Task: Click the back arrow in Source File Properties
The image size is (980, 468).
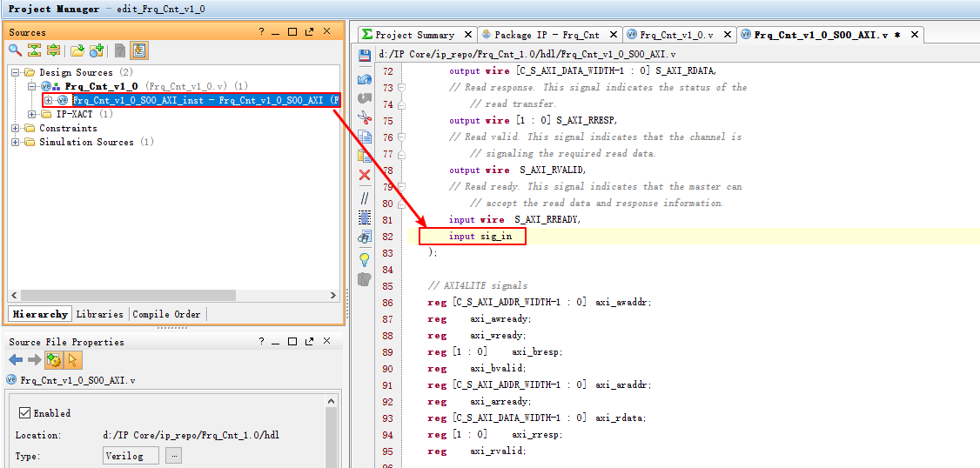Action: point(16,360)
